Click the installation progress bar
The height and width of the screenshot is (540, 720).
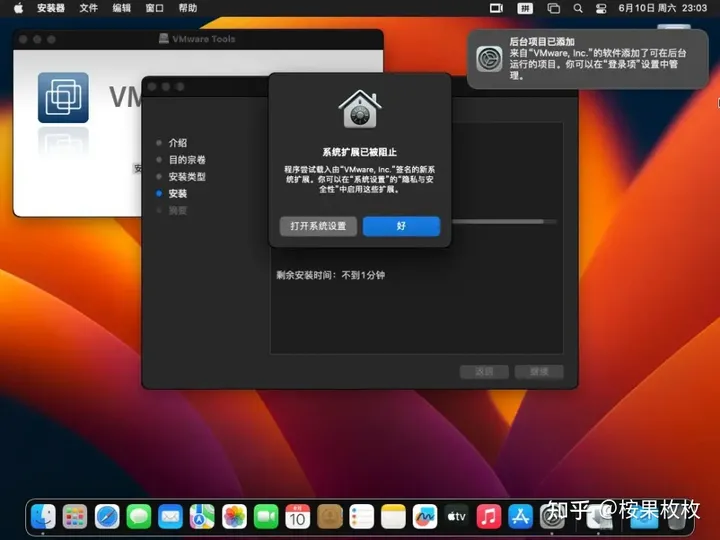pos(504,222)
